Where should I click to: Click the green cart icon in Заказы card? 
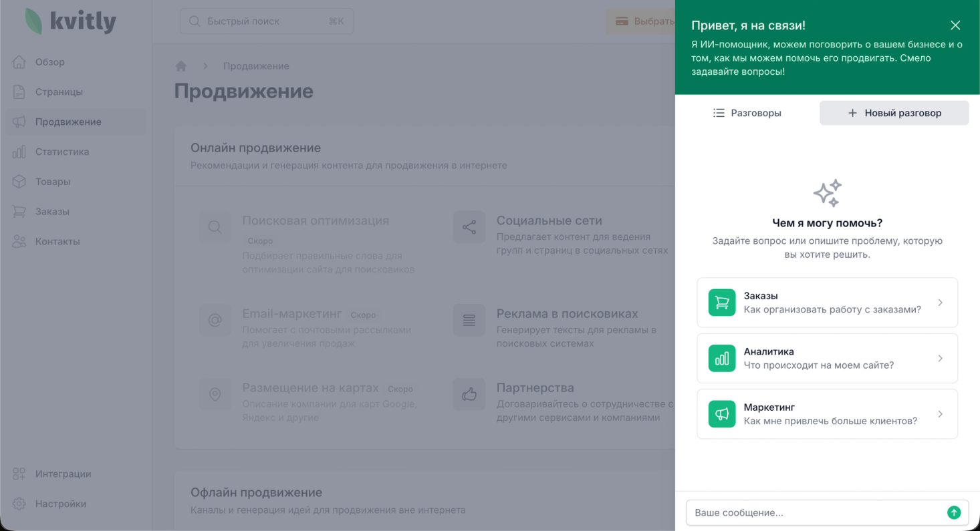[x=722, y=303]
